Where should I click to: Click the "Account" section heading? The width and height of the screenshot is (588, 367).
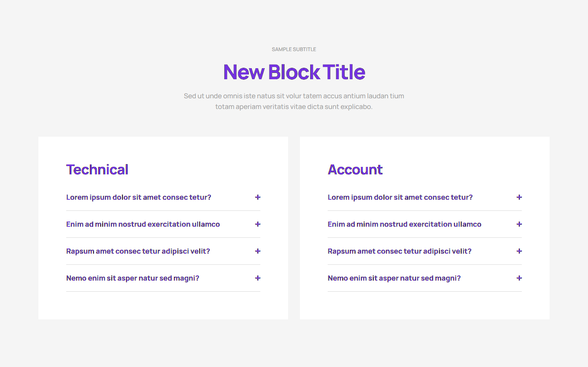point(355,170)
